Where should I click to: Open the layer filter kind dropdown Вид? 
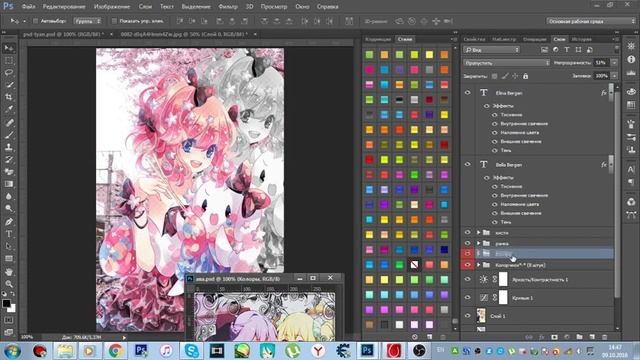click(x=491, y=49)
